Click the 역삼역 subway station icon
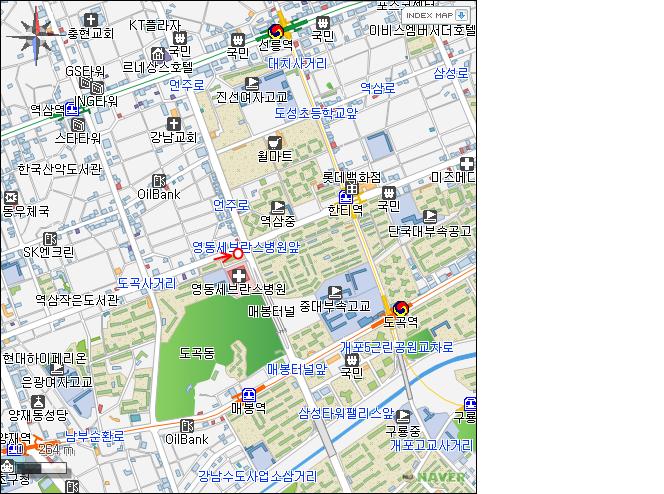 [x=72, y=110]
